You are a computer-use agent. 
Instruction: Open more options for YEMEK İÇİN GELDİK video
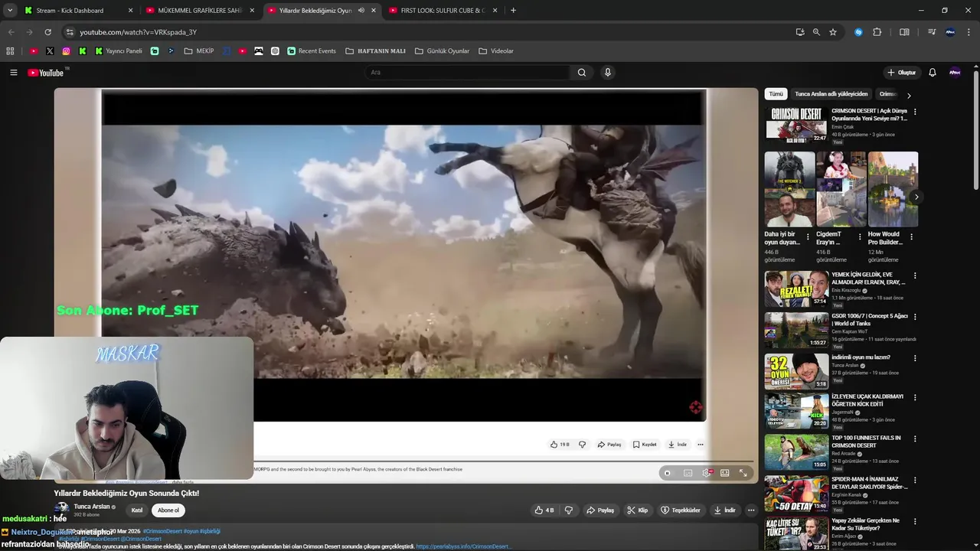click(x=915, y=275)
